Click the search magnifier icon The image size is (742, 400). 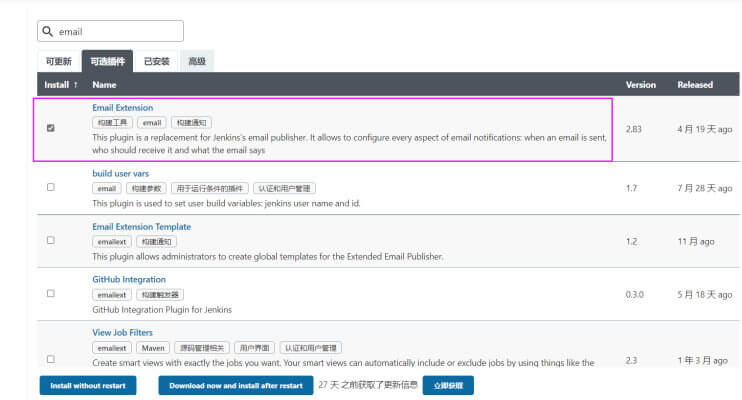[47, 31]
